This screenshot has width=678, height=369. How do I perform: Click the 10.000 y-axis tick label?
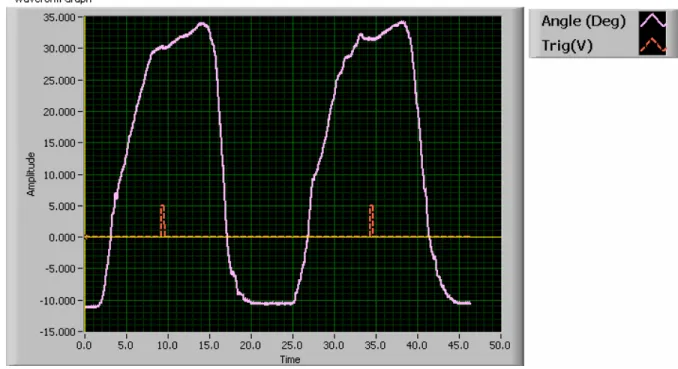tap(59, 175)
